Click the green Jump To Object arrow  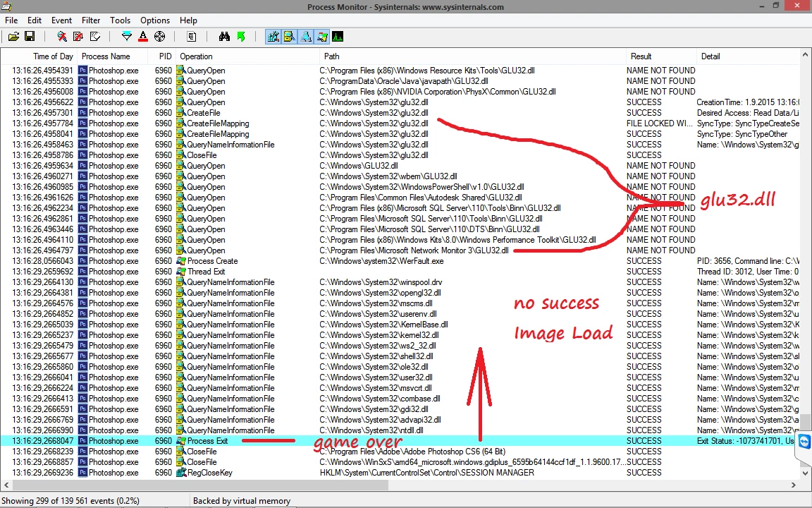coord(241,36)
